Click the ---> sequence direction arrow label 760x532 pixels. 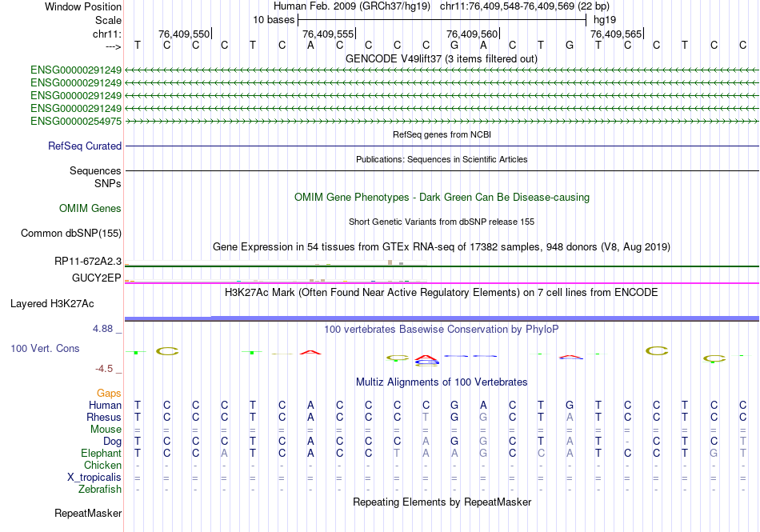tap(114, 46)
